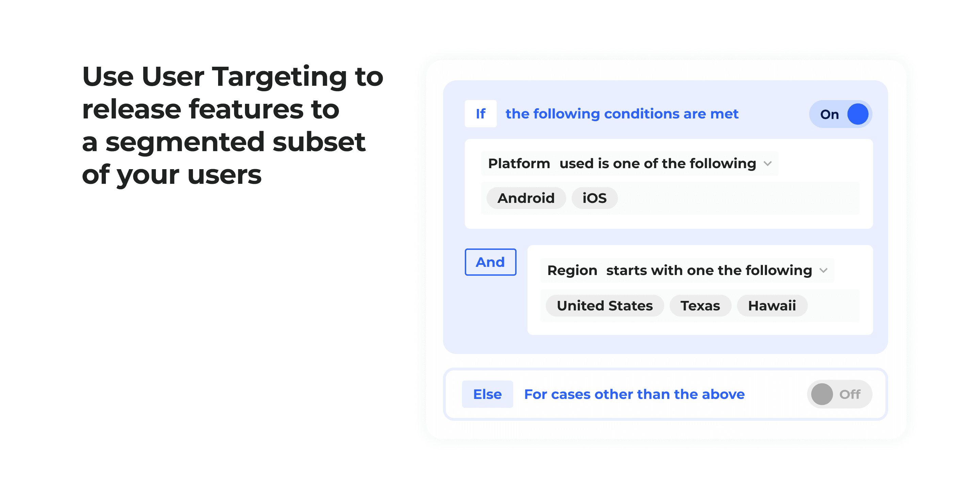Click the Region attribute name
The height and width of the screenshot is (499, 980).
572,271
